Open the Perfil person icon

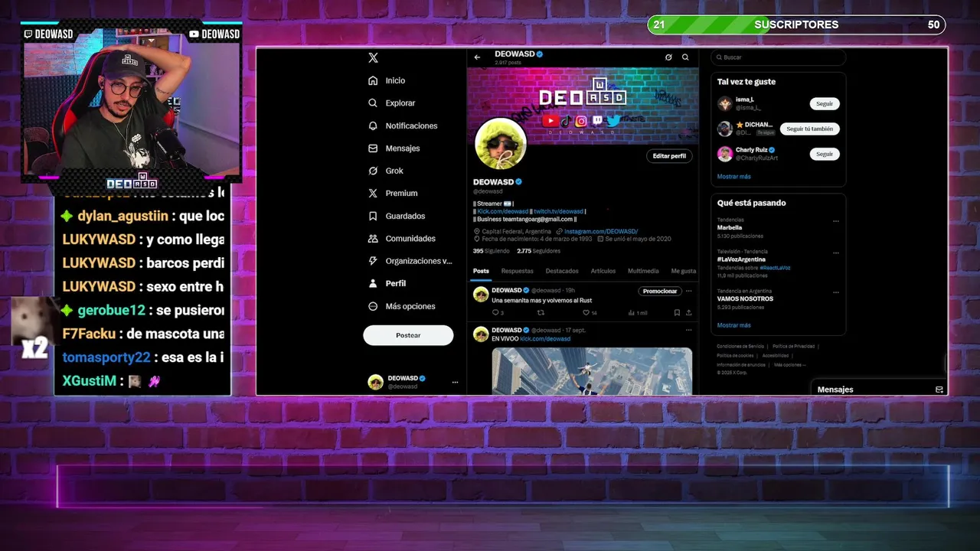[373, 283]
